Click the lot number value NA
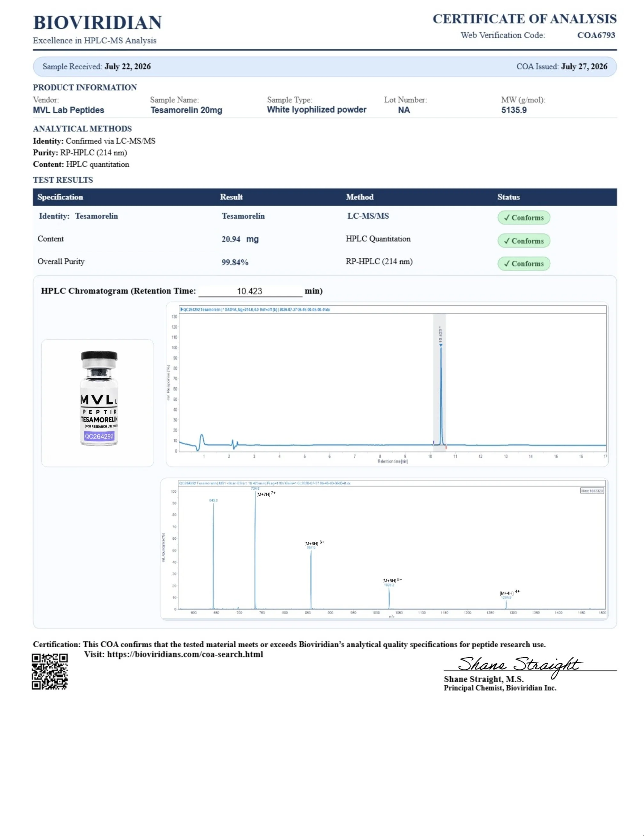The width and height of the screenshot is (644, 836). (x=404, y=110)
